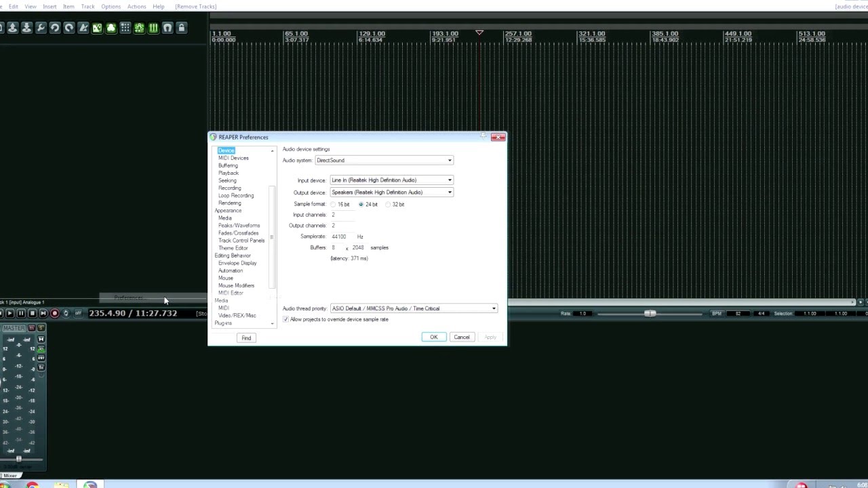The image size is (868, 488).
Task: Toggle snap magnet icon
Action: pyautogui.click(x=167, y=28)
